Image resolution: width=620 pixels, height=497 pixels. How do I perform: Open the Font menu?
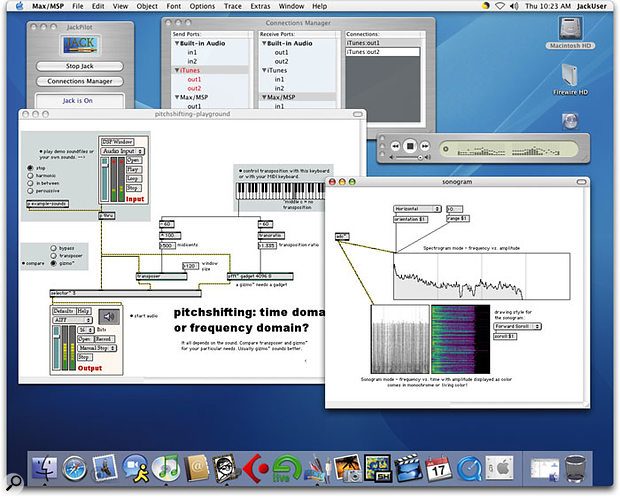tap(174, 6)
